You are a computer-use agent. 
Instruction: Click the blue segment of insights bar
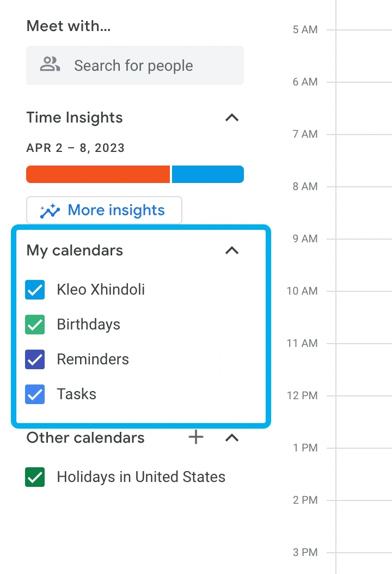(208, 174)
